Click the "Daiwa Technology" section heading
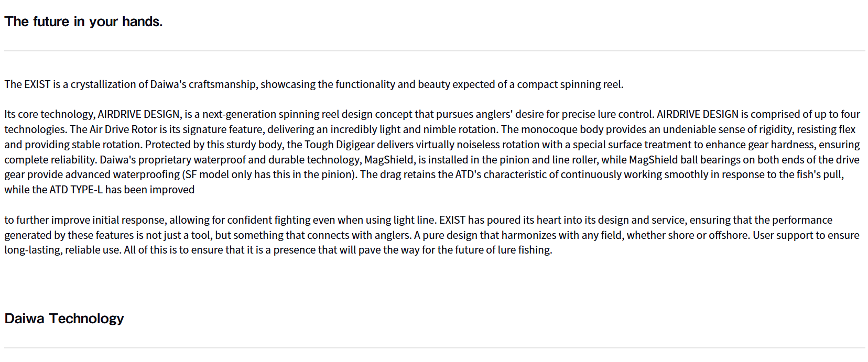 64,319
